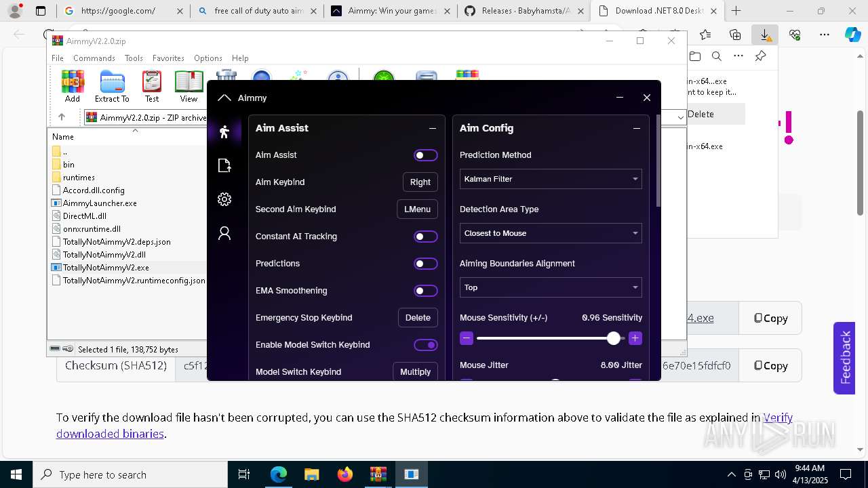
Task: Increase mouse sensitivity with plus button
Action: tap(635, 338)
